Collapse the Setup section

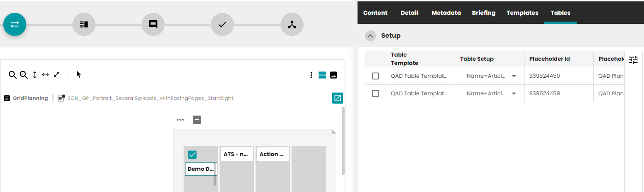point(370,36)
